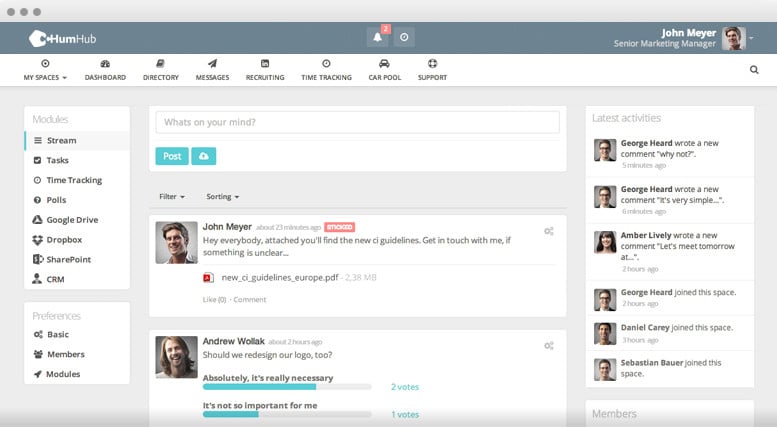The width and height of the screenshot is (777, 427).
Task: Click the Car Pool car icon
Action: (385, 63)
